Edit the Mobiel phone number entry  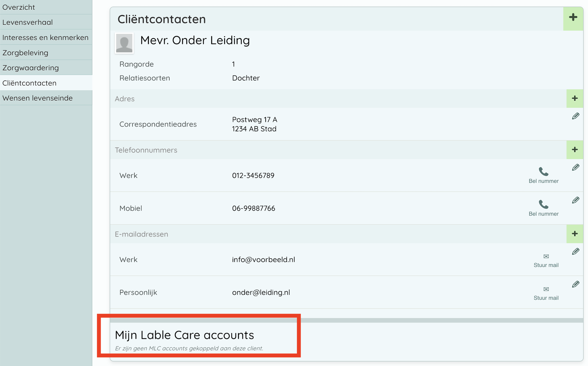[x=576, y=200]
